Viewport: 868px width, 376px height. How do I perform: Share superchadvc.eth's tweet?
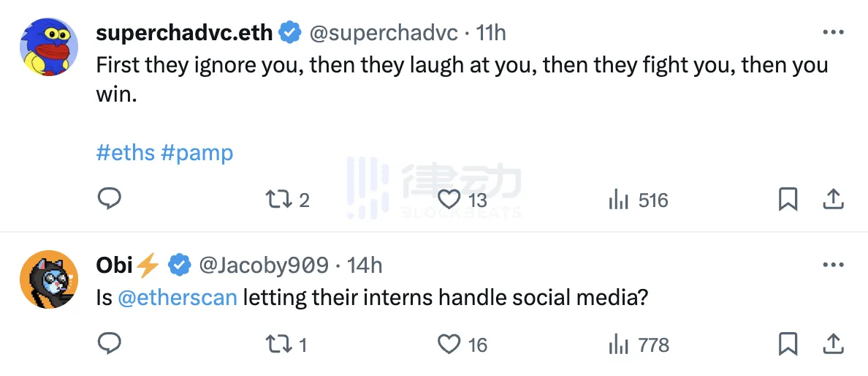834,199
